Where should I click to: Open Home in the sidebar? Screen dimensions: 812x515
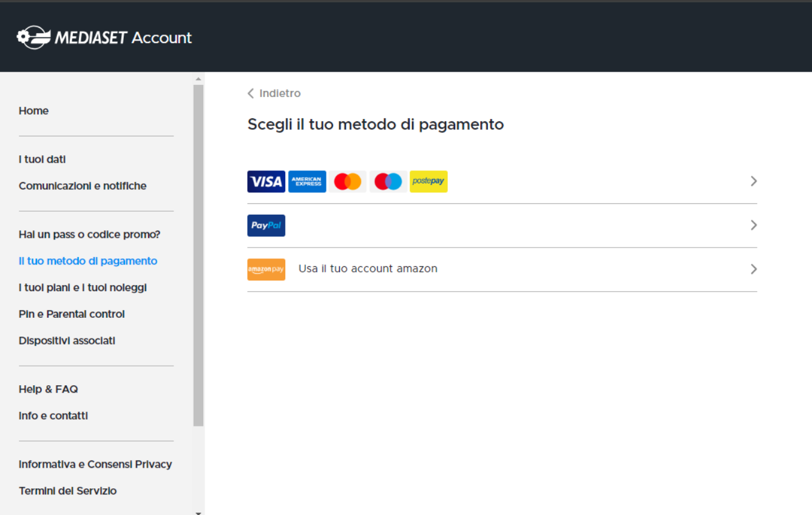click(33, 111)
